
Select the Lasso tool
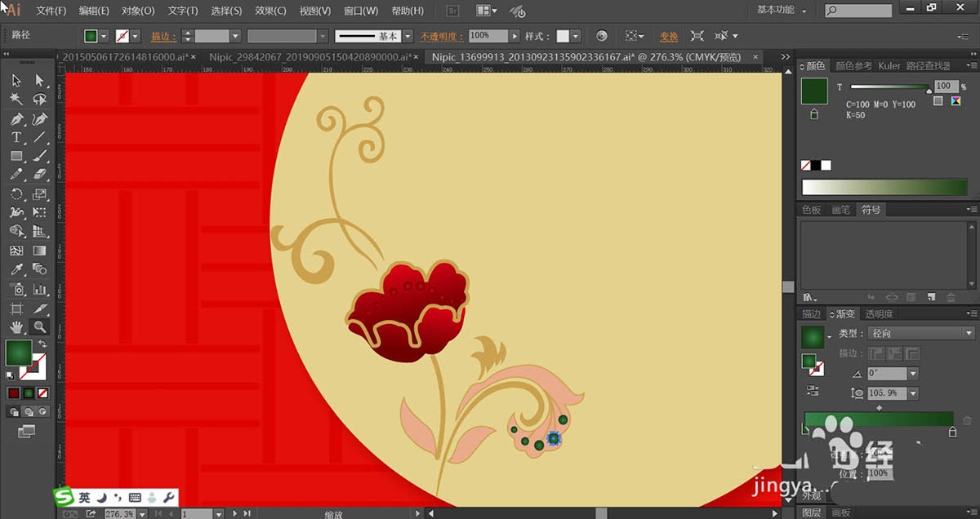coord(39,99)
